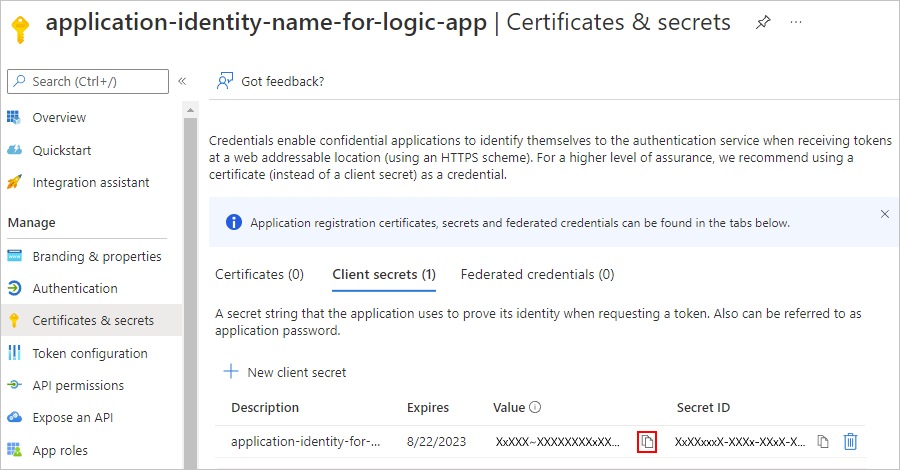
Task: Click the Value column info icon
Action: click(x=535, y=408)
